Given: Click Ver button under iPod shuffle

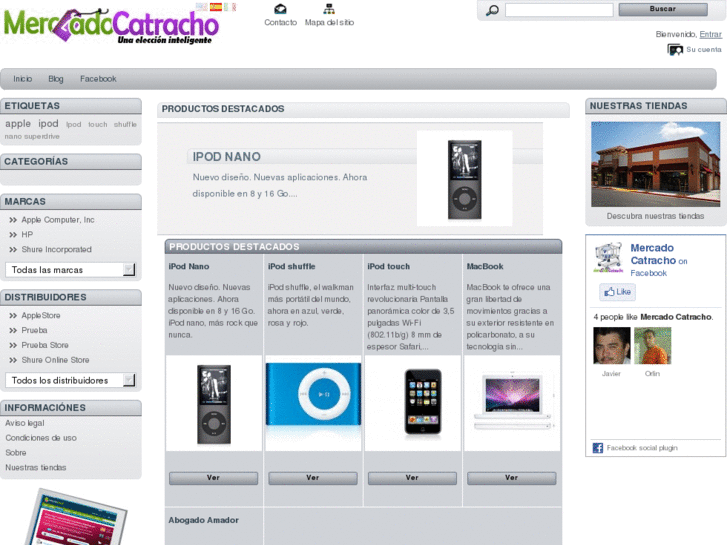Looking at the screenshot, I should [313, 478].
